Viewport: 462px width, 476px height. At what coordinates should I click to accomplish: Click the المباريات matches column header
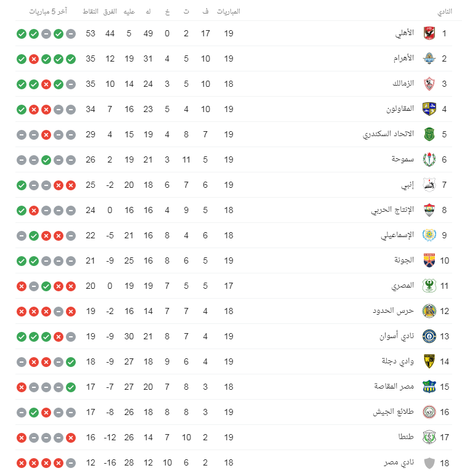(x=229, y=12)
